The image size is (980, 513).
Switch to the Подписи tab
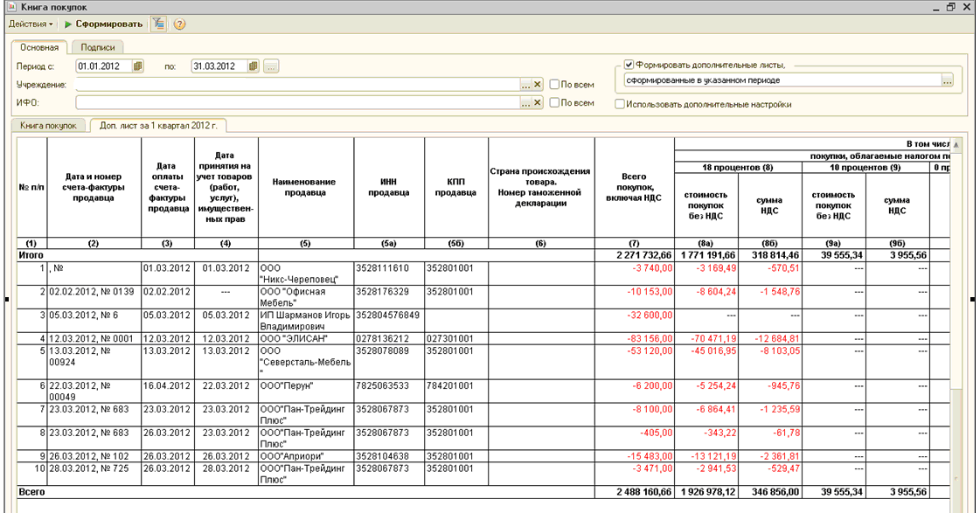click(x=96, y=47)
